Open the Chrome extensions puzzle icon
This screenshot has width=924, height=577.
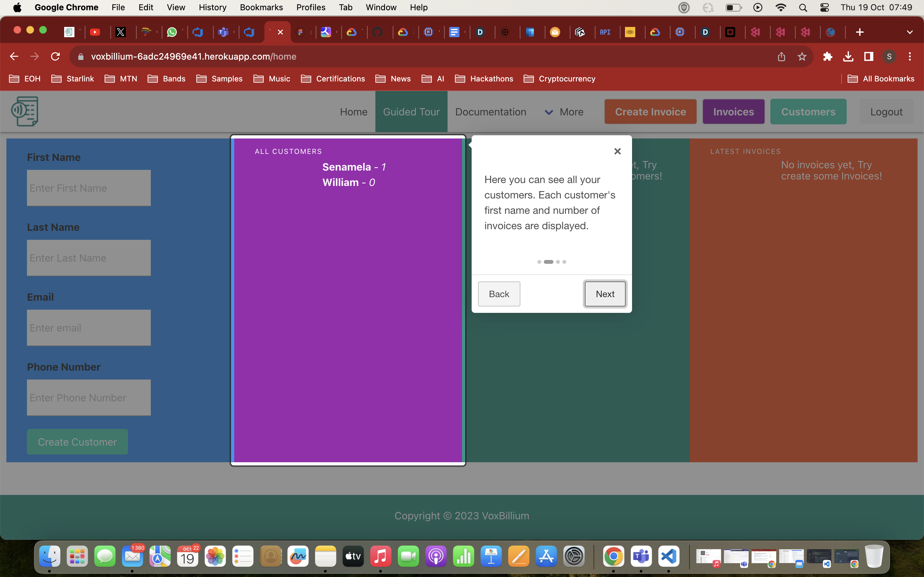[827, 56]
